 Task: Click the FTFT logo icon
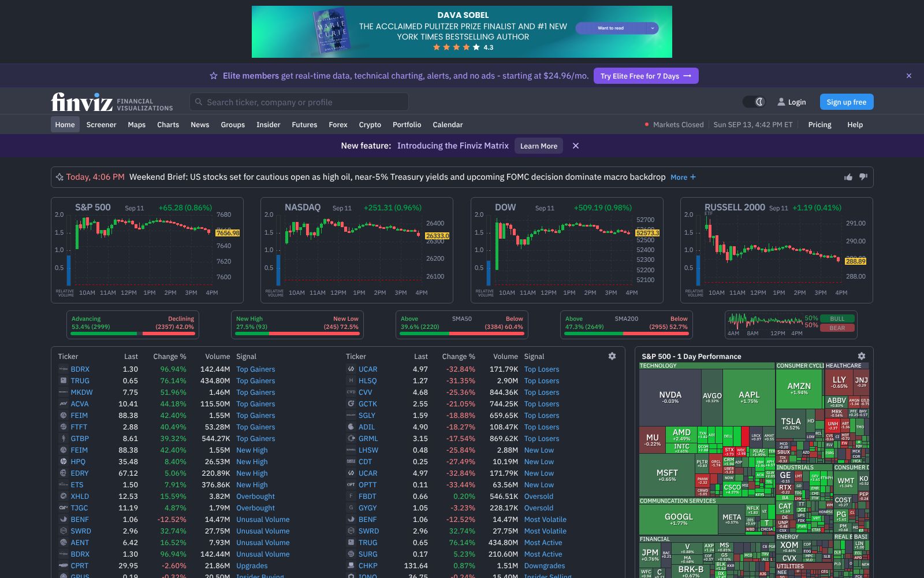[x=64, y=427]
